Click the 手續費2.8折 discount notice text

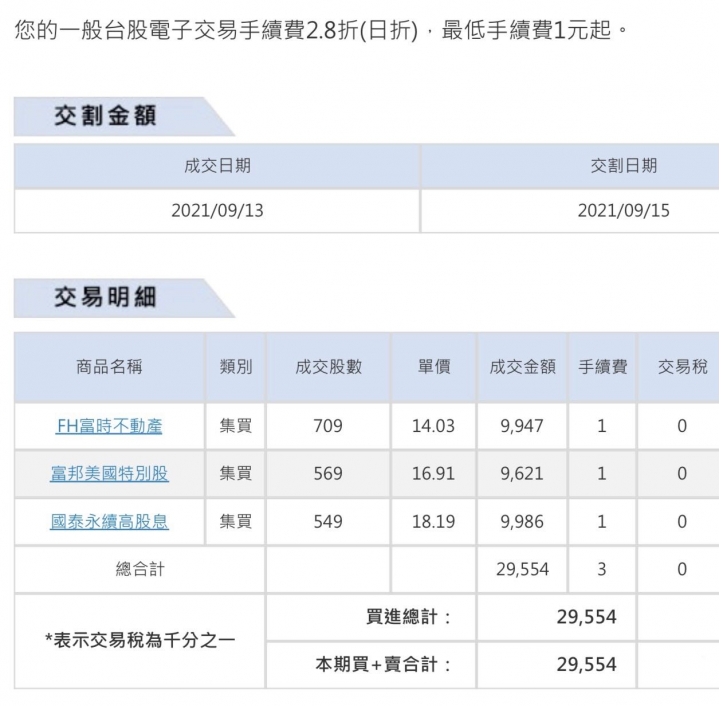pos(320,30)
